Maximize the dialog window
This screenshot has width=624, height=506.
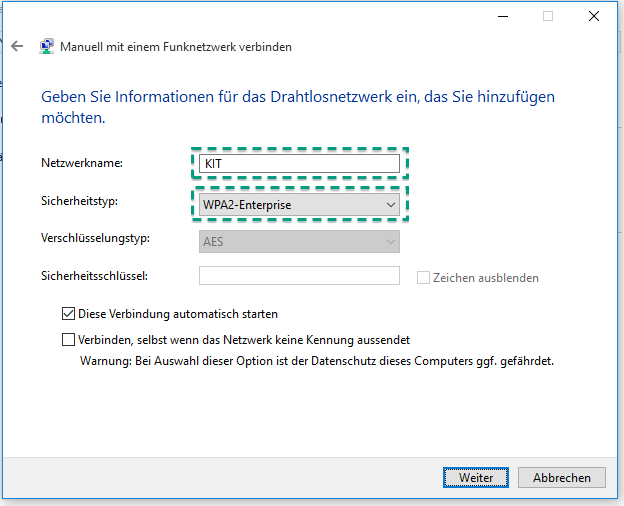[x=548, y=16]
